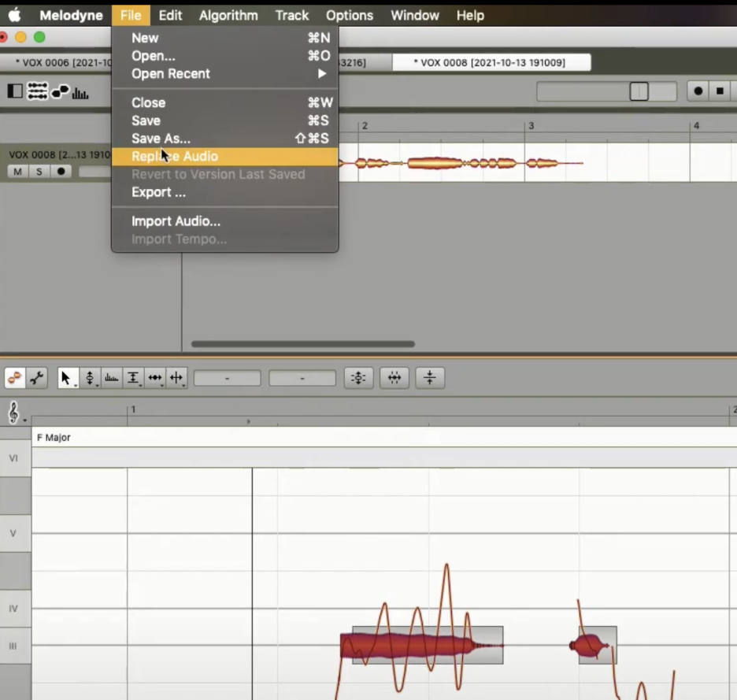
Task: Open the Track menu
Action: (x=292, y=16)
